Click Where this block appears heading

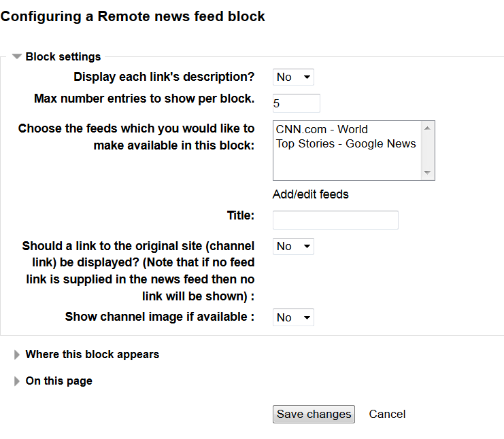tap(92, 355)
